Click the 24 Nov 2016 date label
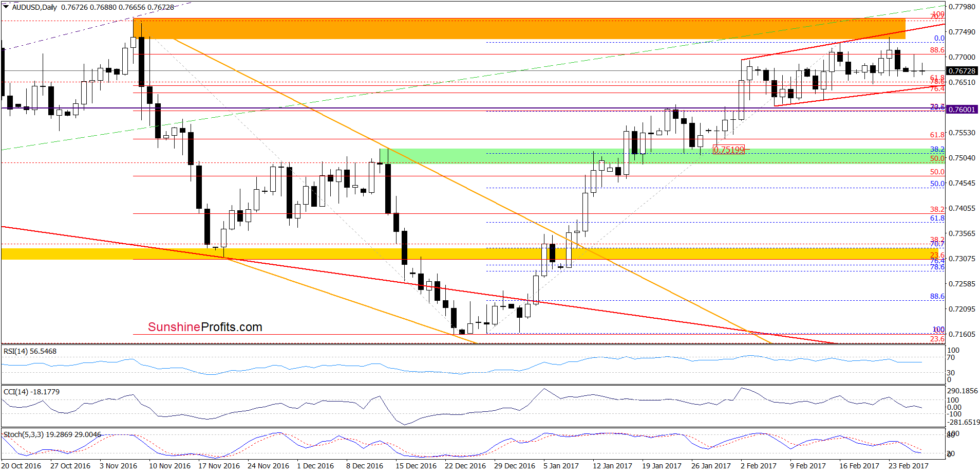980x473 pixels. point(268,466)
